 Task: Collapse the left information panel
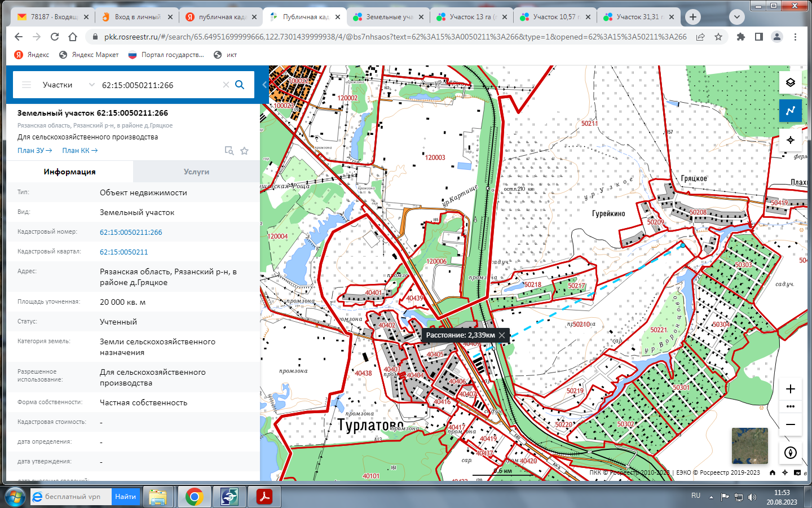(264, 85)
